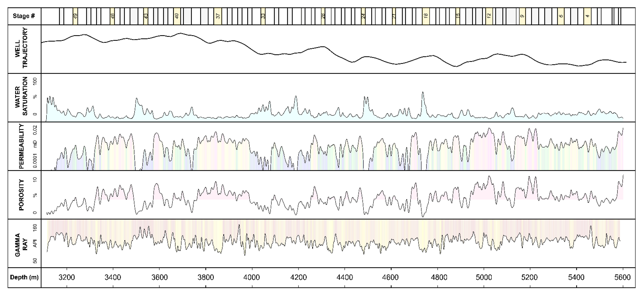
Task: Click stage 33 in the stage row
Action: tap(263, 16)
